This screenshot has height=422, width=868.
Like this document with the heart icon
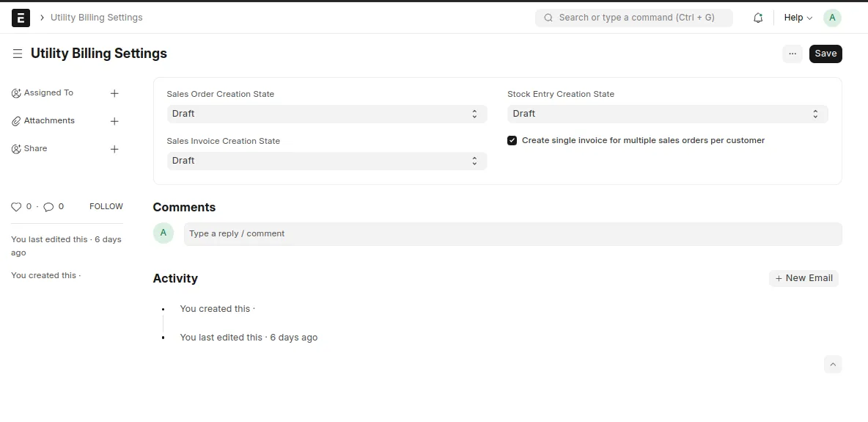(x=16, y=207)
